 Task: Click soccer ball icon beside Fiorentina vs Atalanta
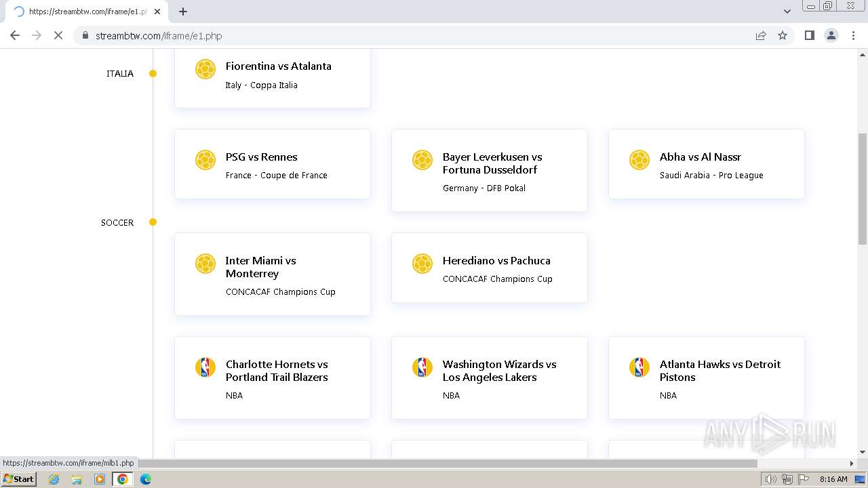coord(205,69)
